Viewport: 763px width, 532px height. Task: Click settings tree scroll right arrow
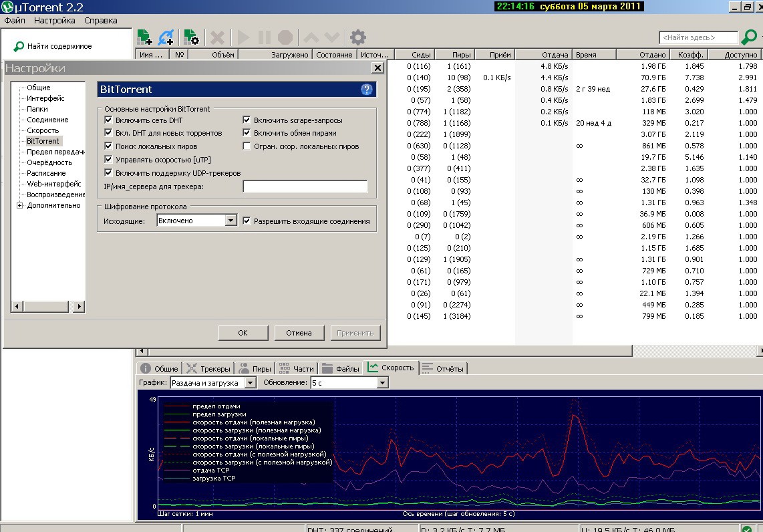coord(79,306)
